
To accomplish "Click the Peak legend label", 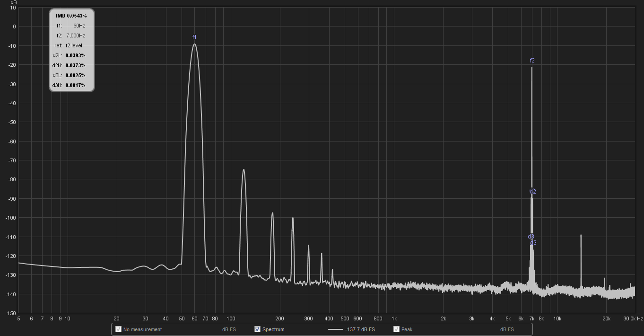I will coord(407,329).
